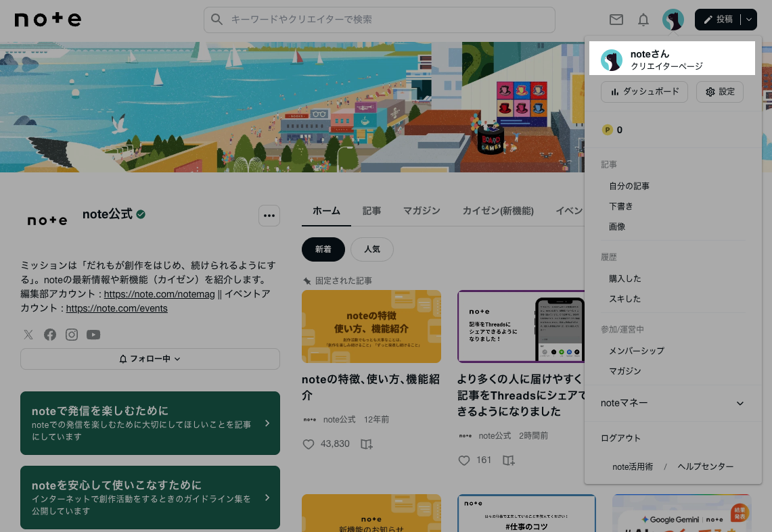Click the 投稿 button

(x=718, y=20)
